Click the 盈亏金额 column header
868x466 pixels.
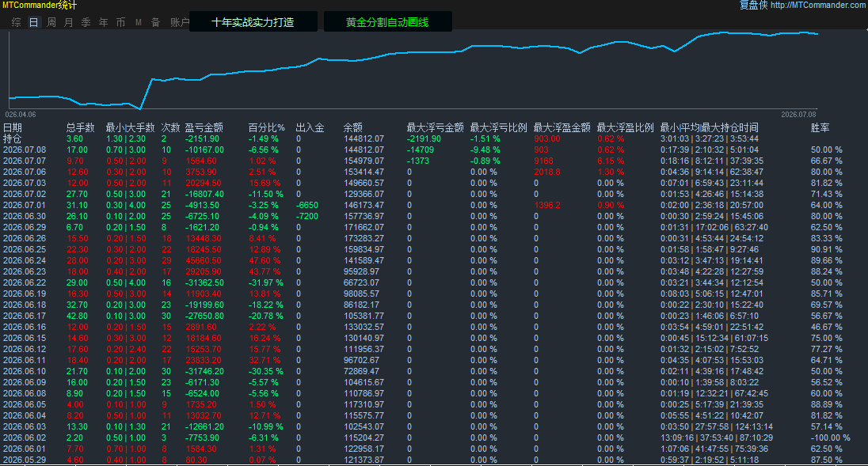(204, 127)
